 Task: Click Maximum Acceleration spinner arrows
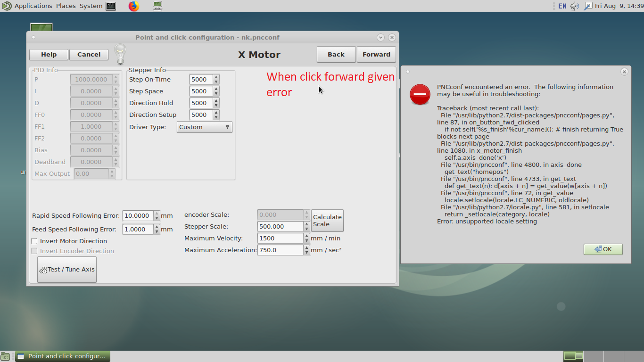(x=306, y=250)
